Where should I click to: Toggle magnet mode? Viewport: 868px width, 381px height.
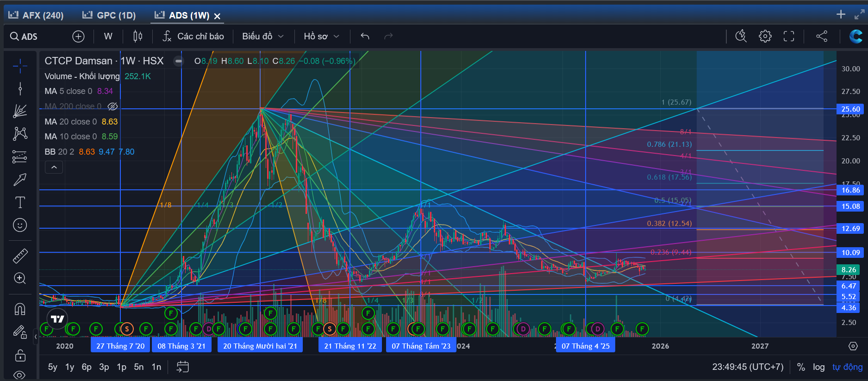[x=20, y=309]
